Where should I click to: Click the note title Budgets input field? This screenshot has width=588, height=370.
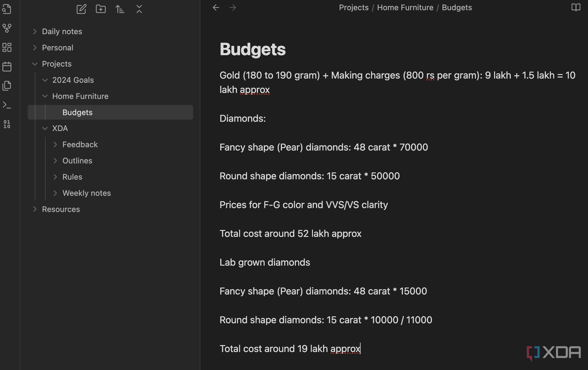(252, 49)
